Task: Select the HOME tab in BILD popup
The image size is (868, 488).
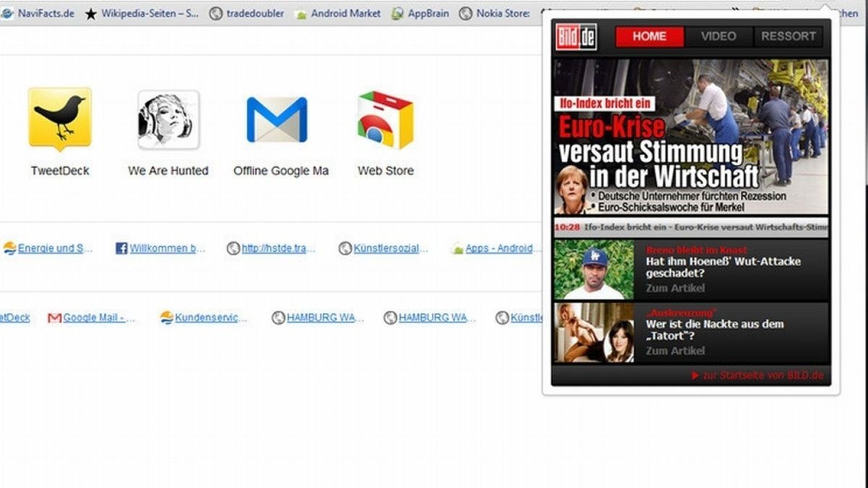Action: pos(649,36)
